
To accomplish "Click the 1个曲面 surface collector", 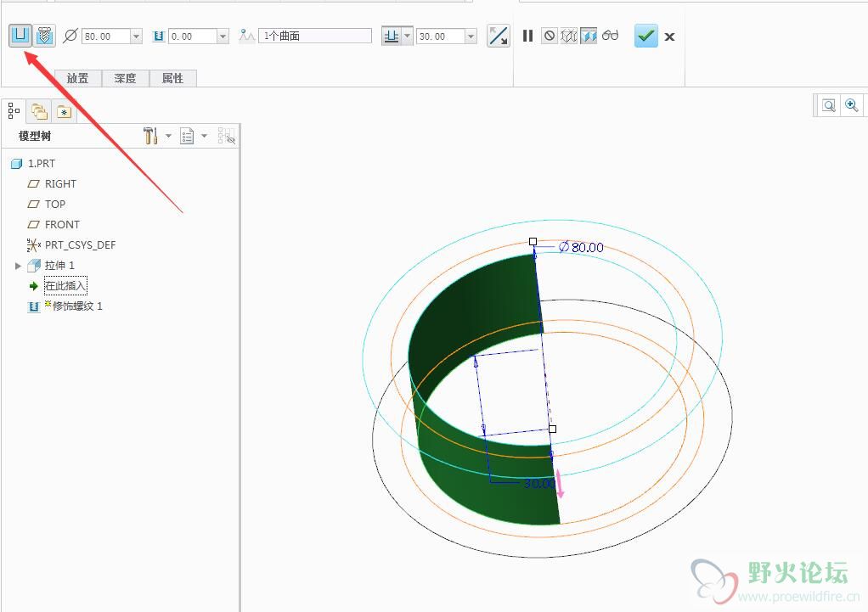I will pyautogui.click(x=315, y=36).
